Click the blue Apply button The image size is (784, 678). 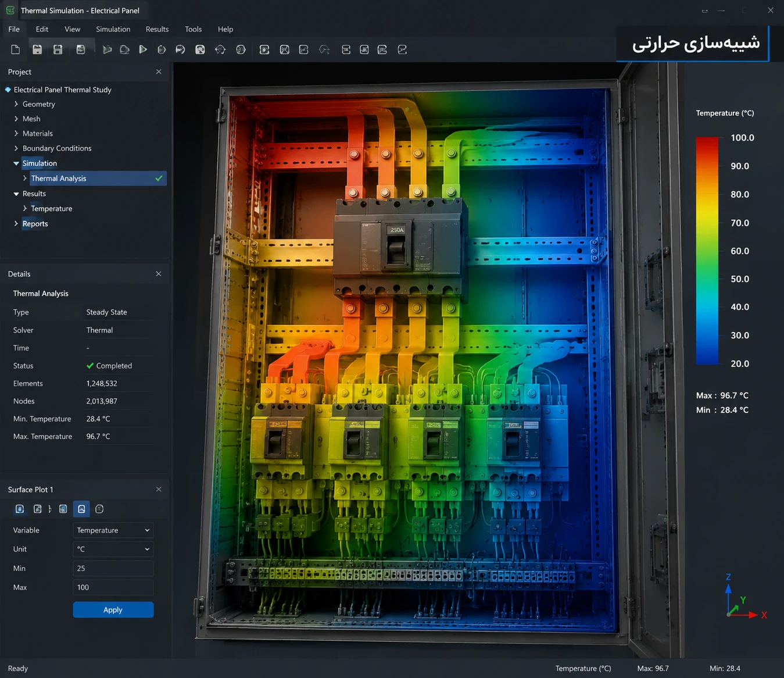coord(113,609)
